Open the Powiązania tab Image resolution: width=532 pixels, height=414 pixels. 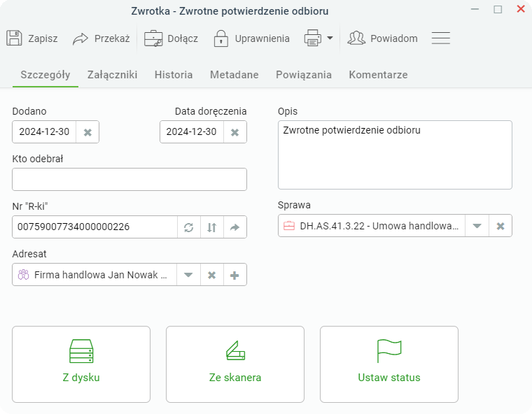(x=304, y=75)
